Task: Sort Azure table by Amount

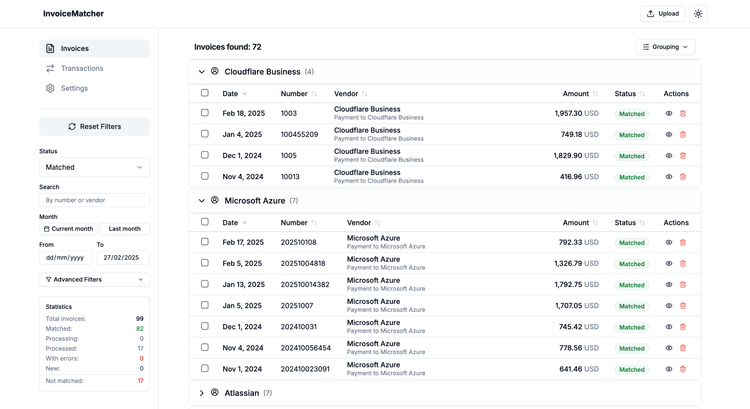Action: click(580, 223)
